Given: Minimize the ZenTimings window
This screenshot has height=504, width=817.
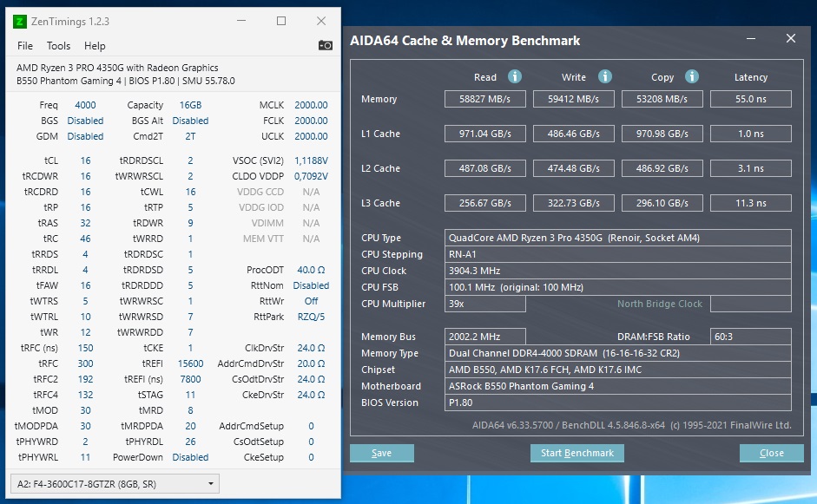Looking at the screenshot, I should pos(241,21).
